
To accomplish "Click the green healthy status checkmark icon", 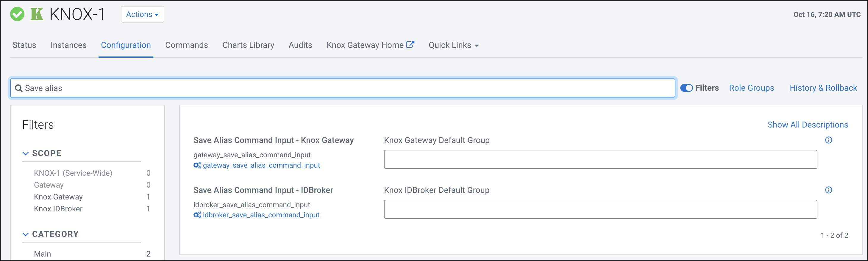I will (17, 15).
